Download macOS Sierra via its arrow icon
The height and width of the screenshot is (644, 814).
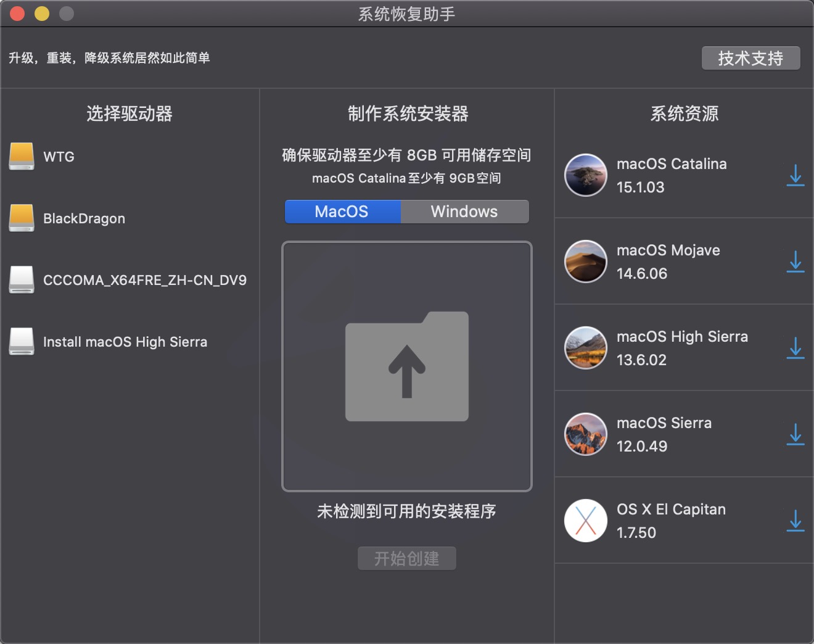(795, 434)
